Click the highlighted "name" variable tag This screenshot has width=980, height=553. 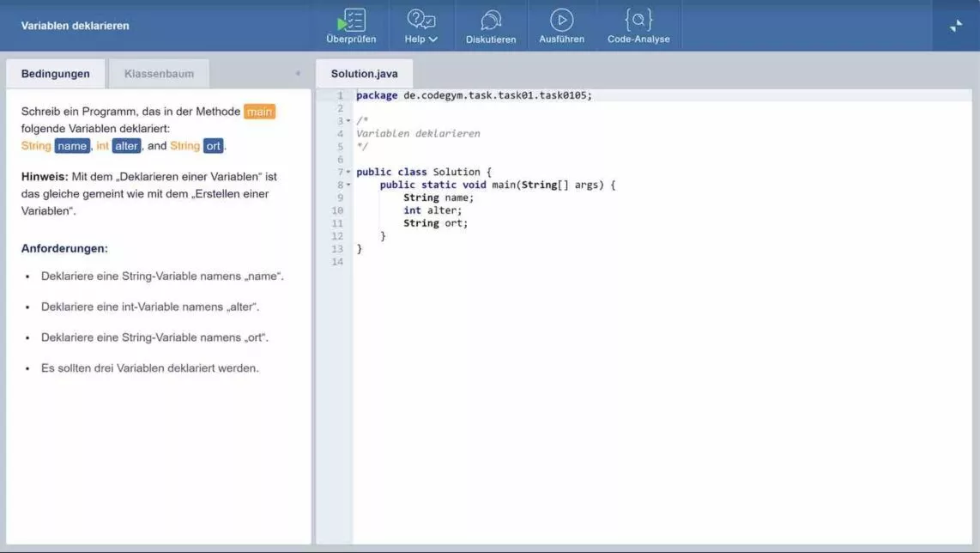click(72, 146)
